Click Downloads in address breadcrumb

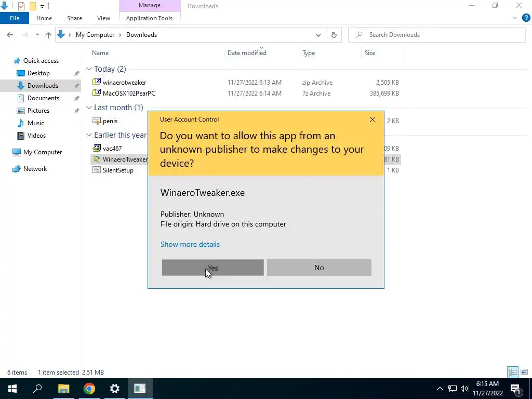(x=141, y=35)
